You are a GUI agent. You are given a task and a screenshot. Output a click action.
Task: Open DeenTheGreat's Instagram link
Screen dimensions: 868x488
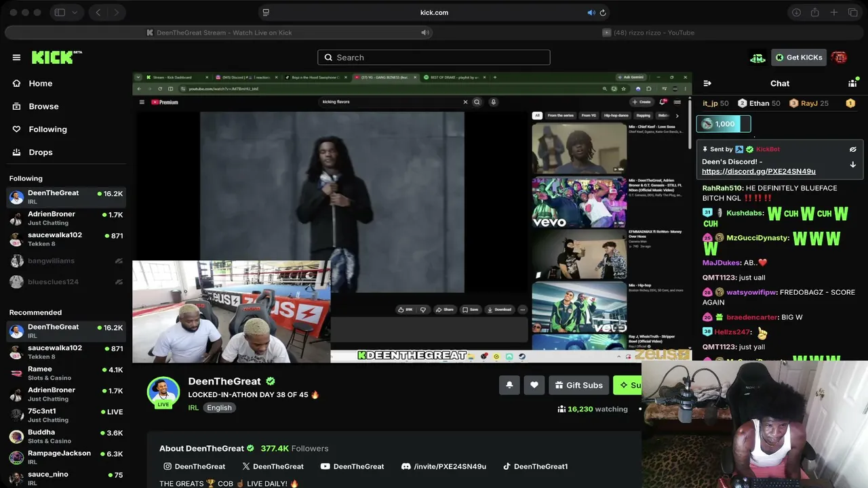194,466
